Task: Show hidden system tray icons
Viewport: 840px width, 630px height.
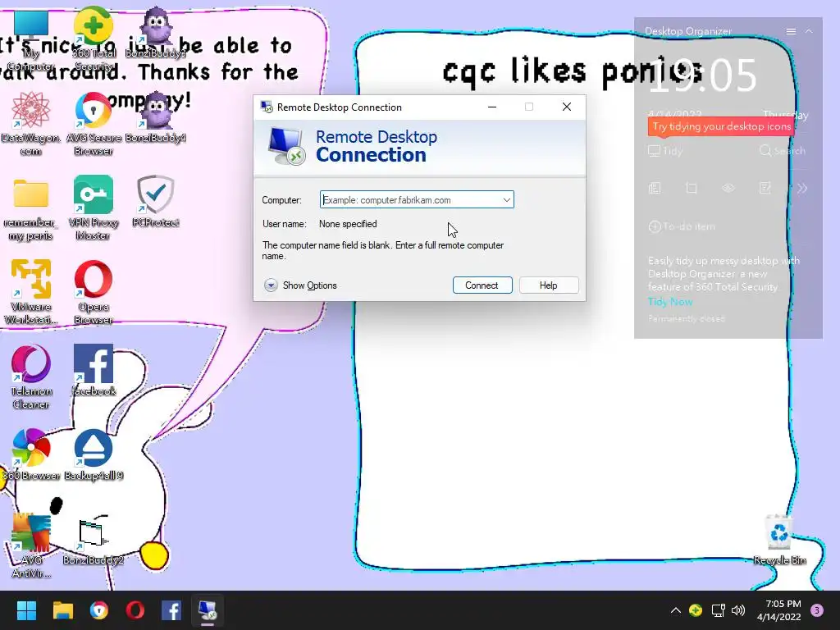Action: [676, 610]
